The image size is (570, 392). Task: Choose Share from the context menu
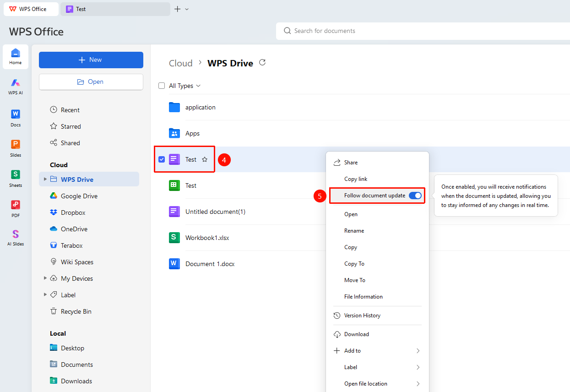(x=377, y=163)
